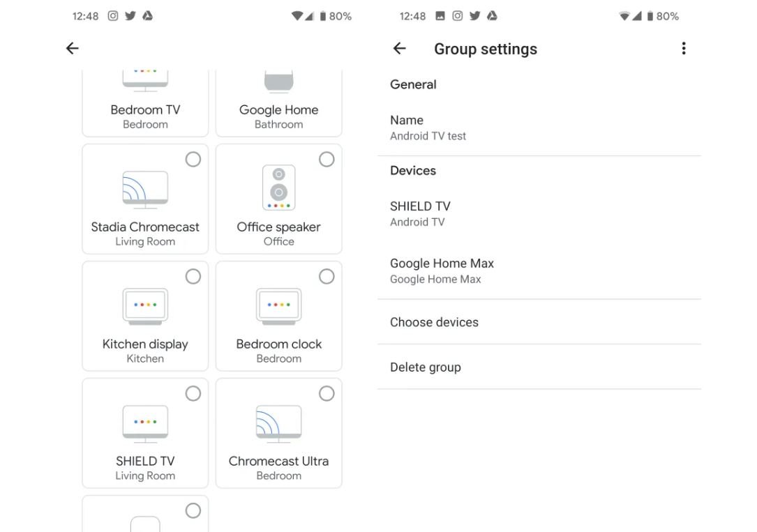This screenshot has height=532, width=757.
Task: Select the Bedroom TV device card
Action: (145, 105)
